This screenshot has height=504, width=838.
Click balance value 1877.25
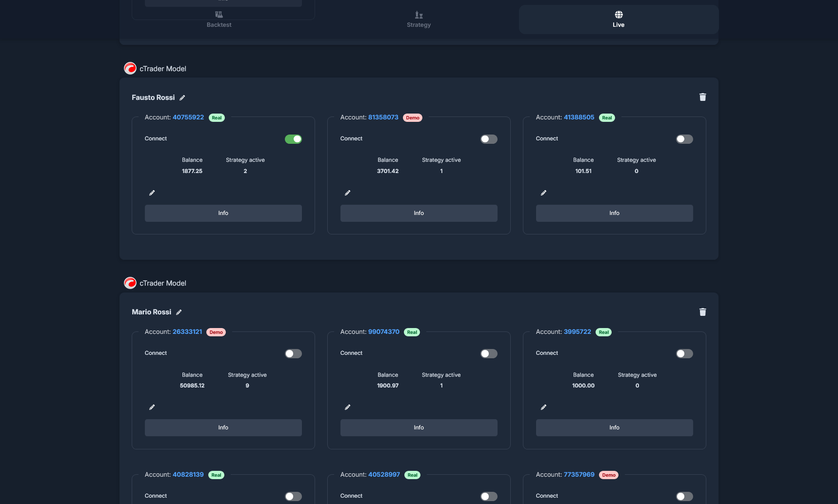[192, 171]
